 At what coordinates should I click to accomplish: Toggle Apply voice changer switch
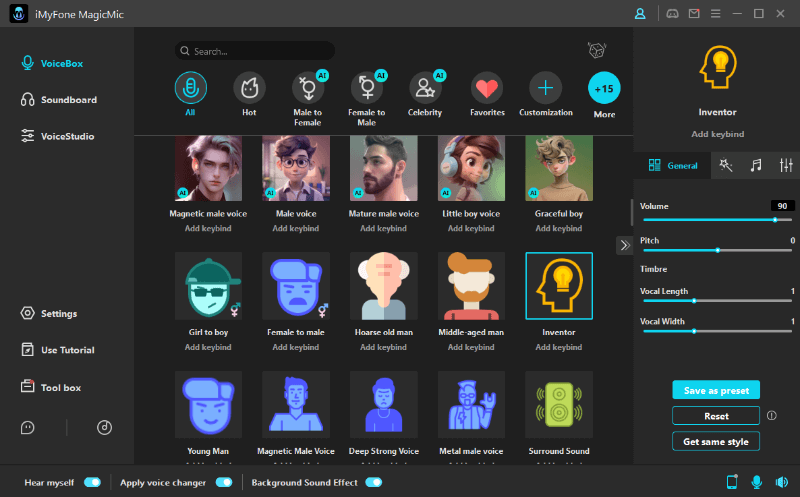224,482
